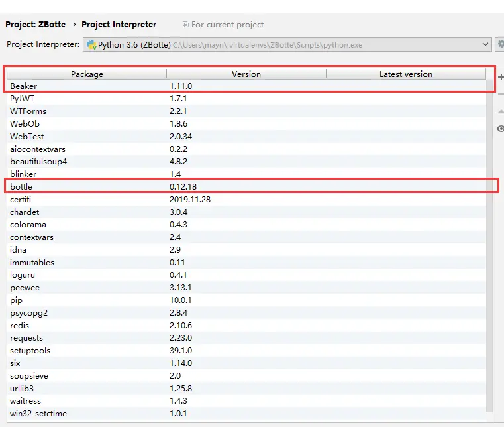Click version 2019.11.28 in the table
The image size is (504, 427).
click(x=190, y=199)
